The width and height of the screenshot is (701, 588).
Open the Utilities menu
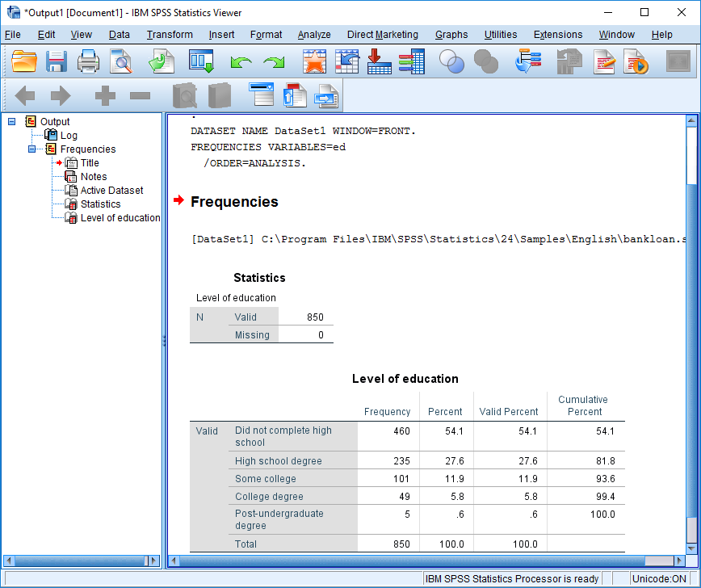coord(501,35)
